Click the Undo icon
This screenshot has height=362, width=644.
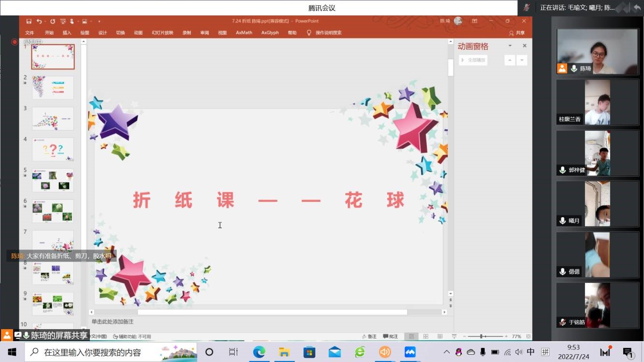pyautogui.click(x=40, y=21)
